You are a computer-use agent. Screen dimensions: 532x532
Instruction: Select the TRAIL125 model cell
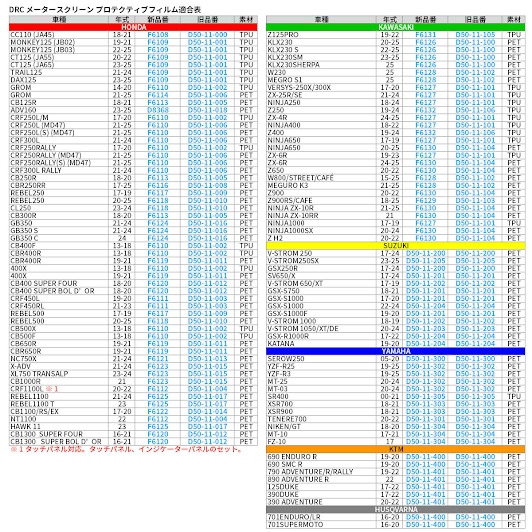tap(59, 72)
